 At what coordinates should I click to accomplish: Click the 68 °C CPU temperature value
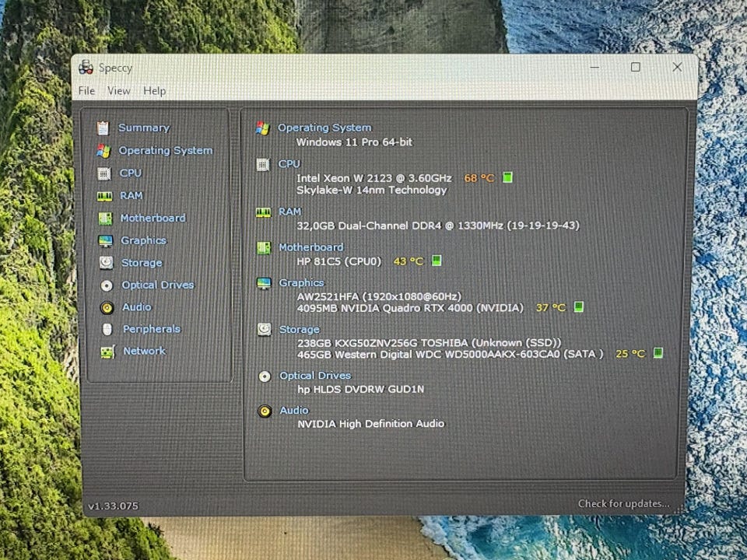pyautogui.click(x=479, y=178)
